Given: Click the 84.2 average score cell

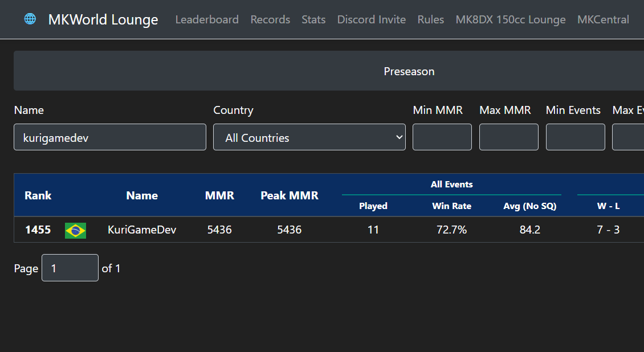Looking at the screenshot, I should pyautogui.click(x=530, y=230).
